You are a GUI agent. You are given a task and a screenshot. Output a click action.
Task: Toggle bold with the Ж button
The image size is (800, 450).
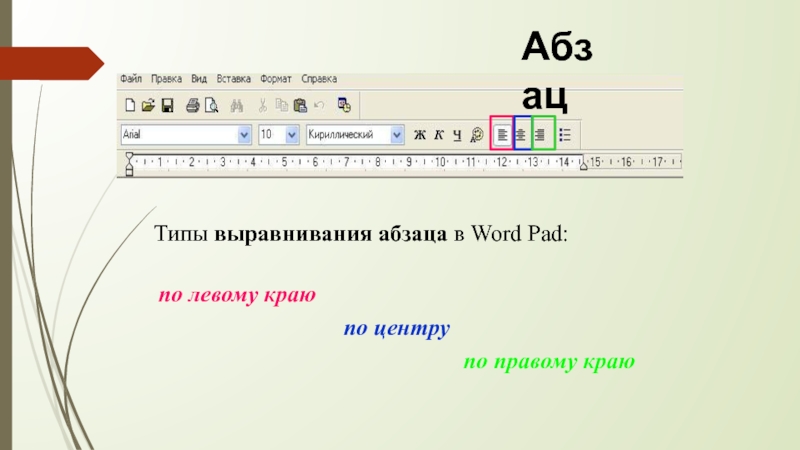click(419, 135)
